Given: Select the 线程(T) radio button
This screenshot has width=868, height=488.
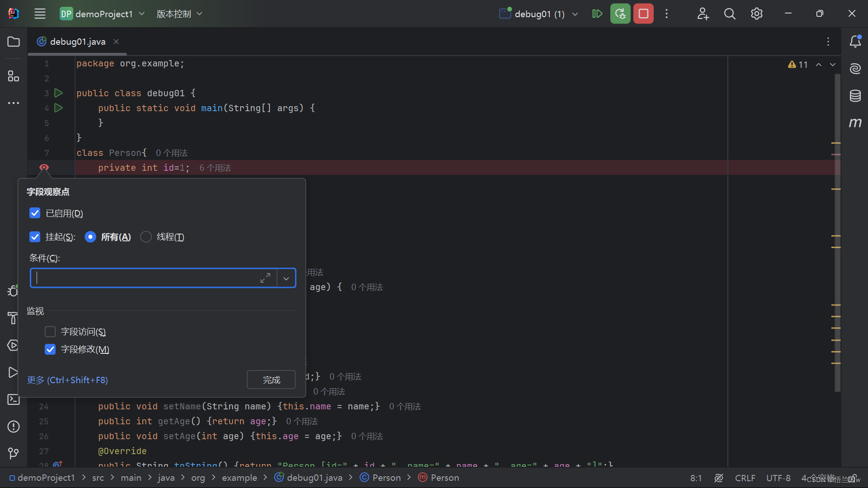Looking at the screenshot, I should 146,237.
